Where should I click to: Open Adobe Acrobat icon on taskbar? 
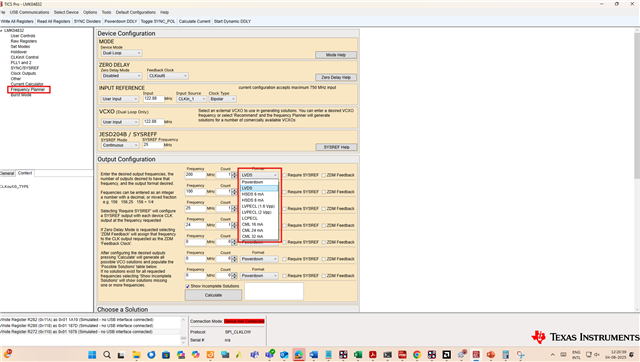(x=373, y=355)
